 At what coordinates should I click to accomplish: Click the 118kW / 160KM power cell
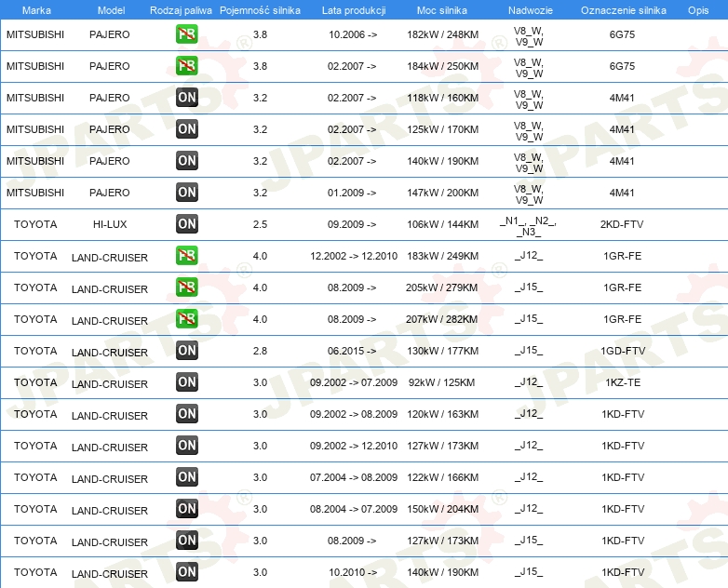tap(442, 98)
